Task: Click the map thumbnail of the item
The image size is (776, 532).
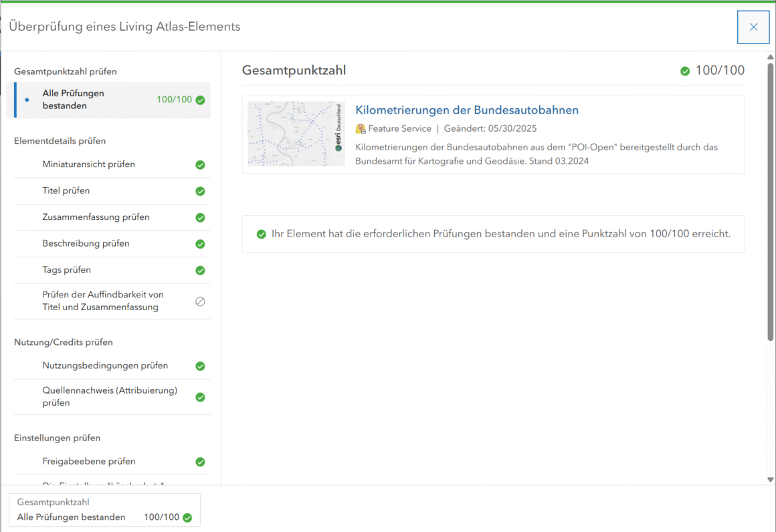Action: coord(296,134)
